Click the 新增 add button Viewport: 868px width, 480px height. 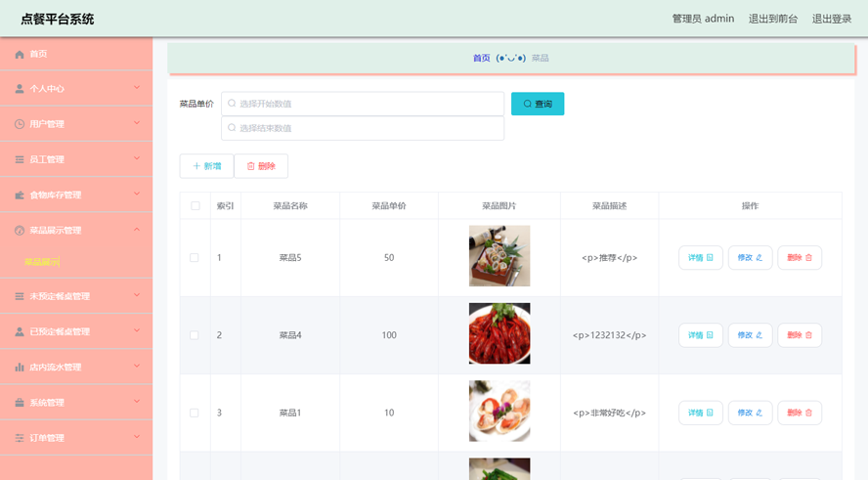pyautogui.click(x=206, y=166)
